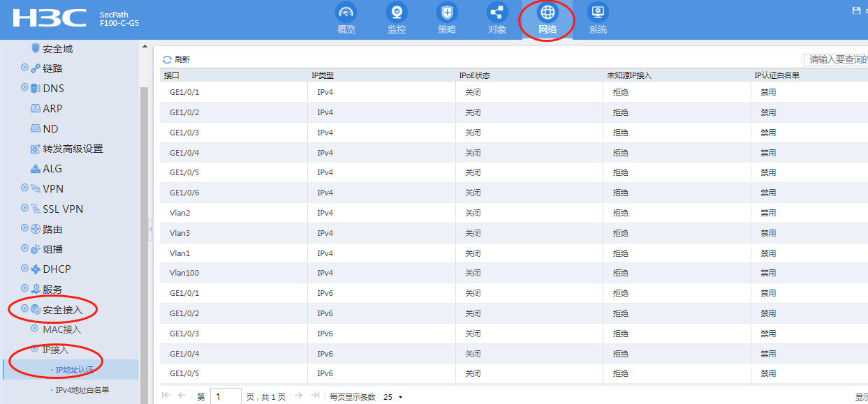Viewport: 868px width, 404px height.
Task: Click the ND sidebar icon
Action: point(36,128)
